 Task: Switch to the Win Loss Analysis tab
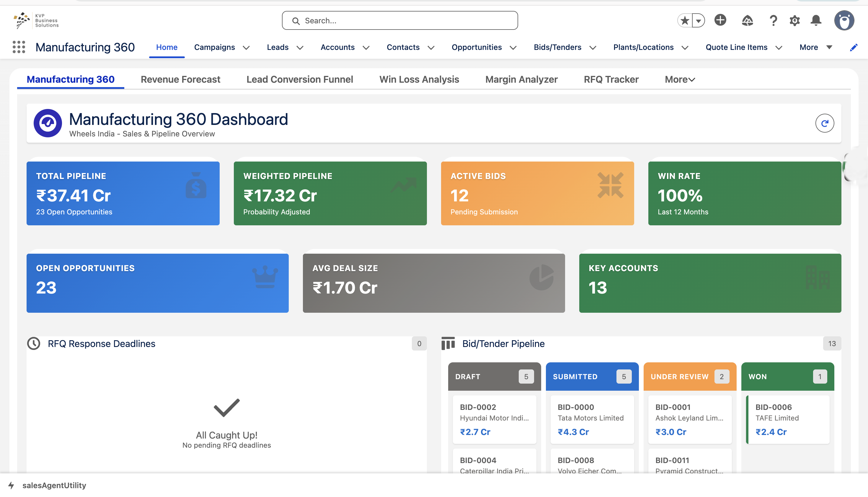click(419, 79)
